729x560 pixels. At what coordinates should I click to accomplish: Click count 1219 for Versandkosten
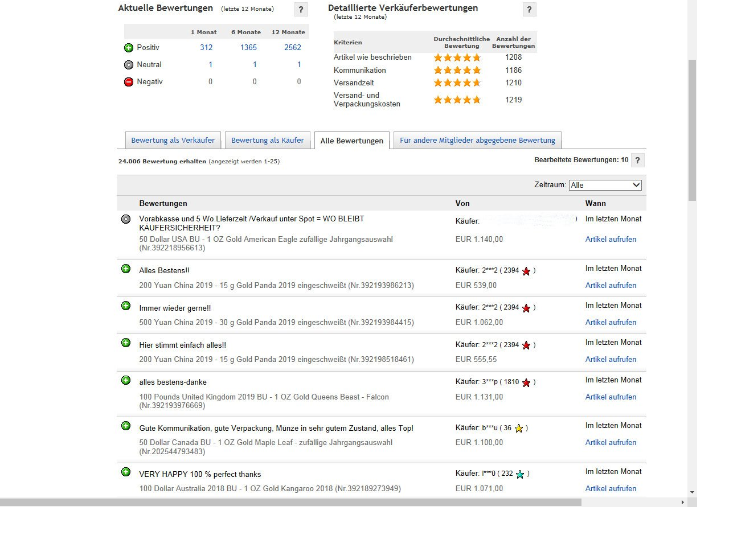[x=513, y=100]
